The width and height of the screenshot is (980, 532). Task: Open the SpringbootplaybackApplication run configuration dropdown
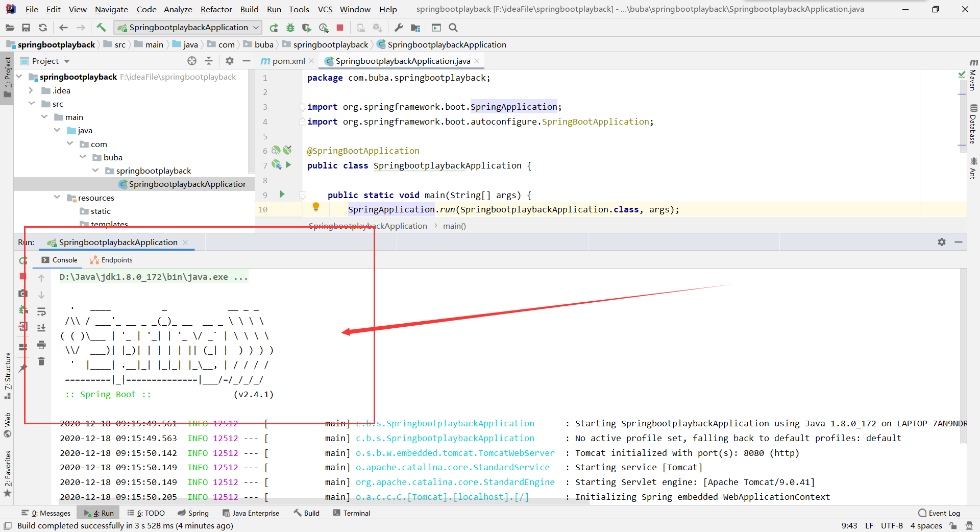(x=188, y=28)
